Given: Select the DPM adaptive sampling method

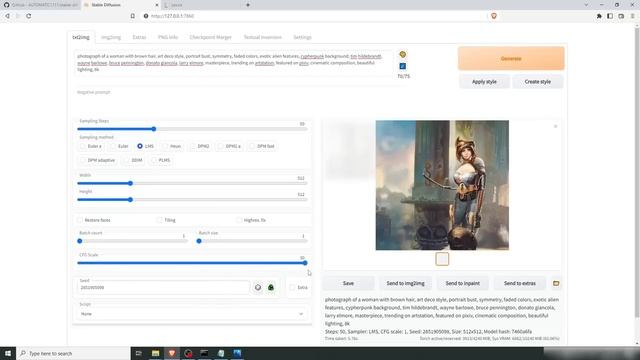Looking at the screenshot, I should [98, 160].
